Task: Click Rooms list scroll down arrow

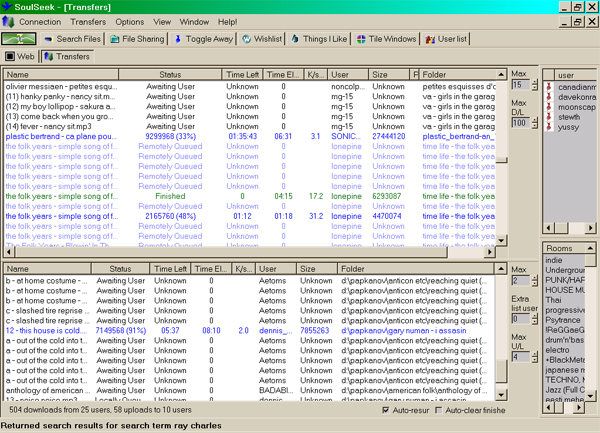Action: pyautogui.click(x=590, y=396)
